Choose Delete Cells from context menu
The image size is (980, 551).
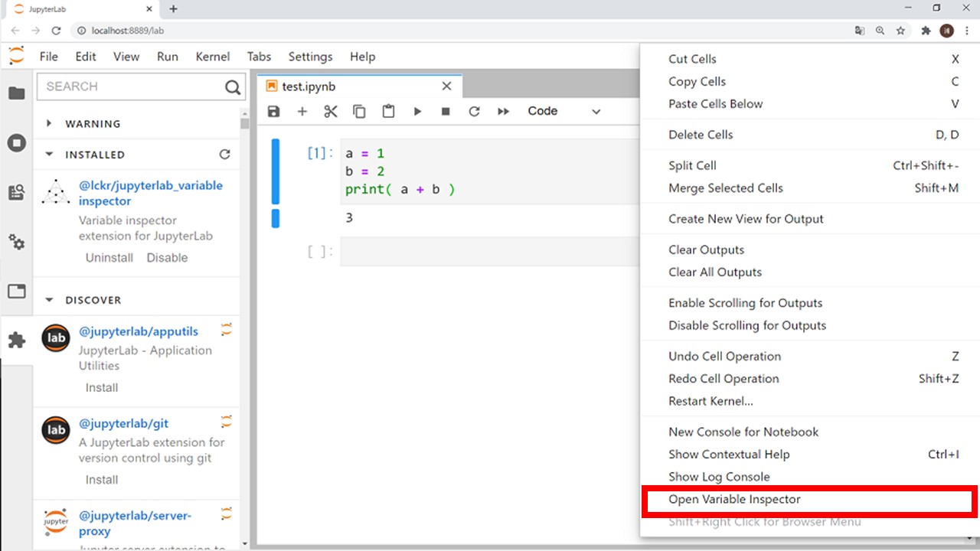pos(810,135)
